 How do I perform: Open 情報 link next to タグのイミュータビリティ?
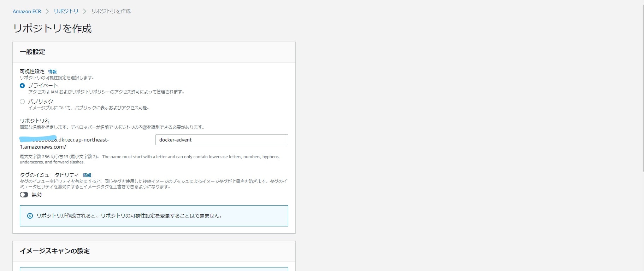(x=87, y=175)
